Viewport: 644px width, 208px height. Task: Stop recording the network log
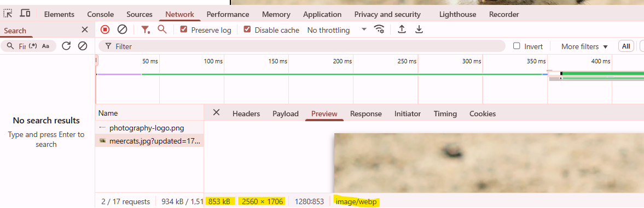click(x=105, y=29)
